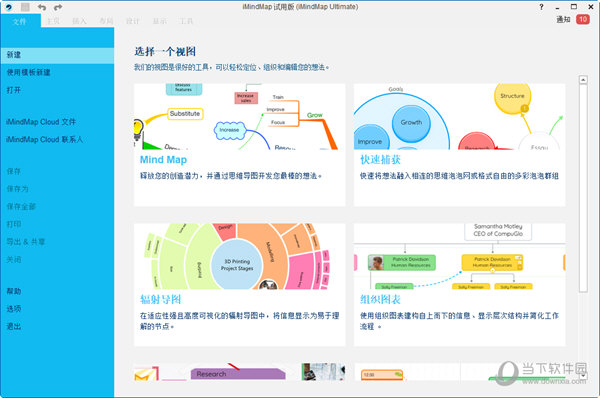The height and width of the screenshot is (398, 600).
Task: Open help via the question mark icon
Action: 541,7
